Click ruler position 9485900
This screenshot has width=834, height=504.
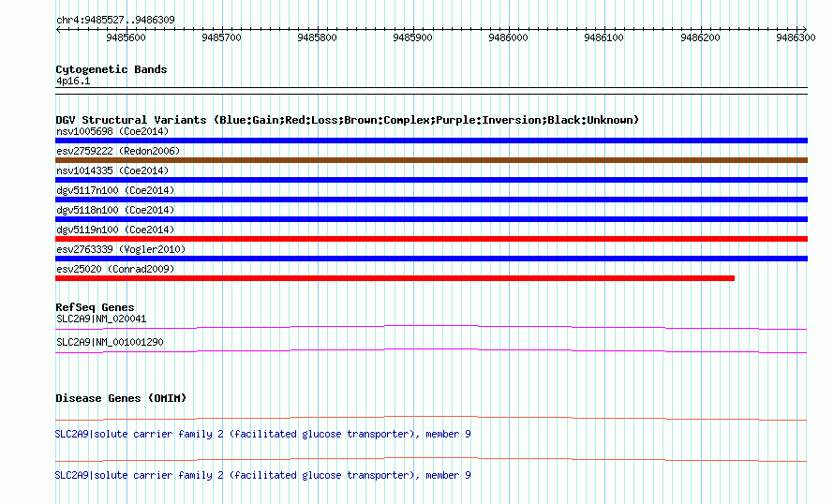tap(412, 37)
